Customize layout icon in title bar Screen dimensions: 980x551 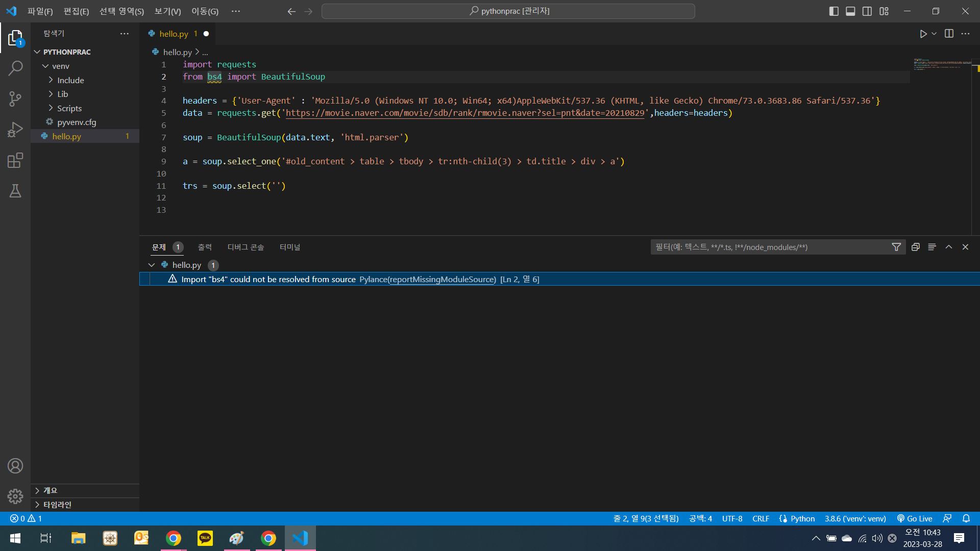(884, 11)
